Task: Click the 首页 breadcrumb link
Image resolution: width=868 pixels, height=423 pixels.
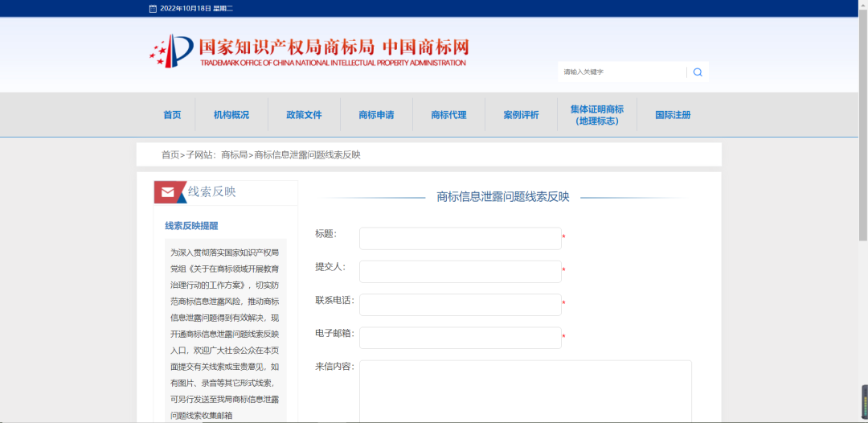Action: (x=170, y=155)
